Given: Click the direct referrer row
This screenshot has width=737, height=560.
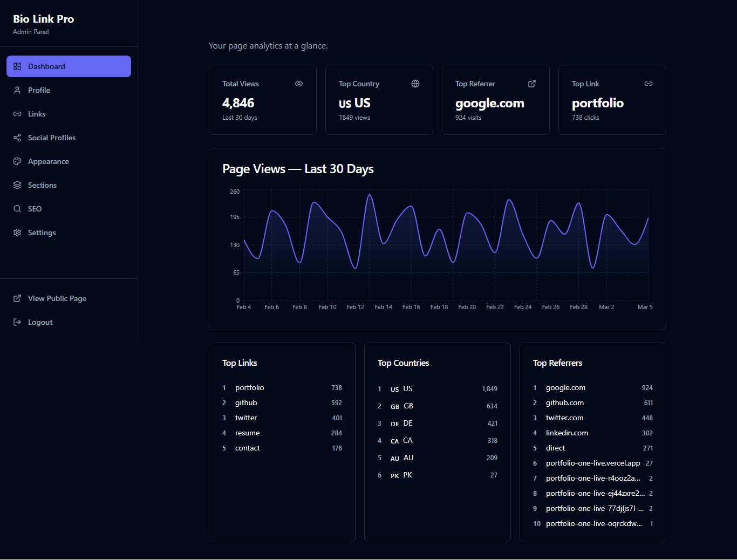Looking at the screenshot, I should tap(593, 448).
